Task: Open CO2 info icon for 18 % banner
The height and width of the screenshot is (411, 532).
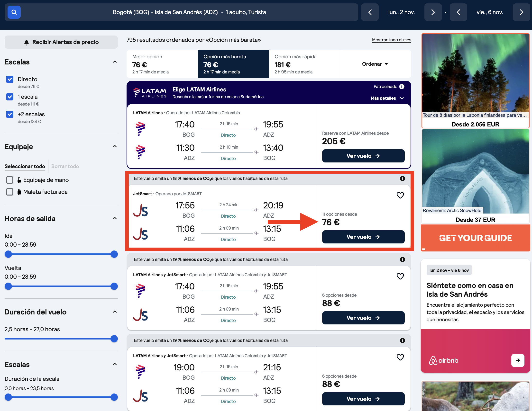Action: tap(403, 179)
